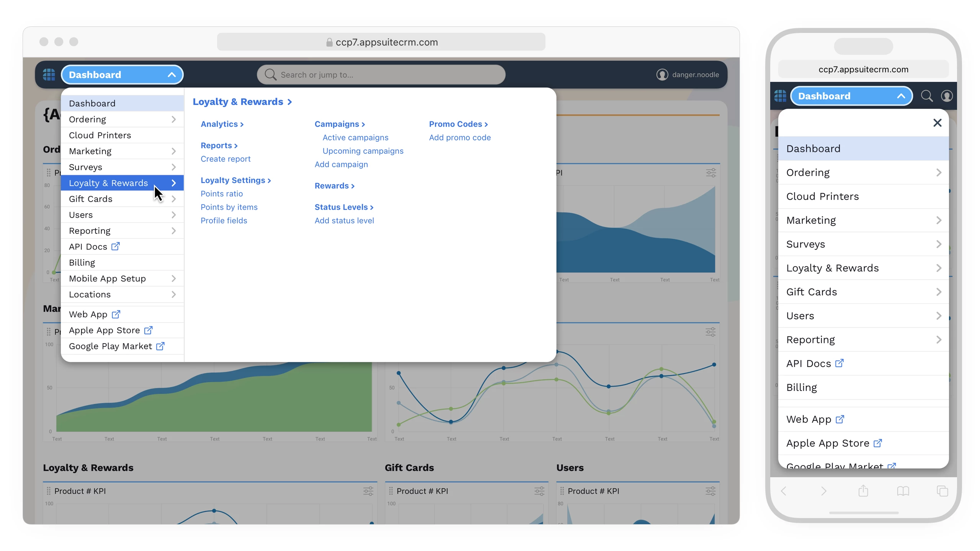Screen dimensions: 980x551
Task: Click the danger.noodle user avatar icon
Action: click(x=662, y=75)
